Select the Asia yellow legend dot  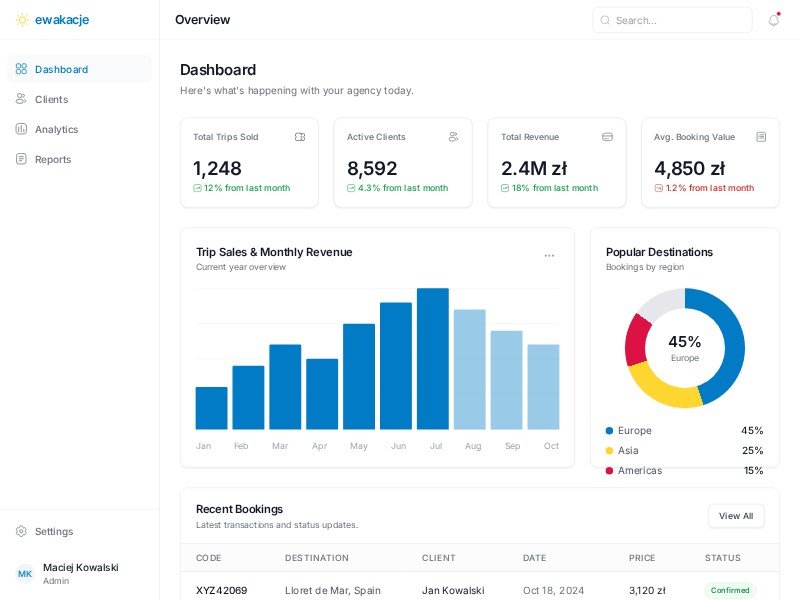click(x=610, y=451)
